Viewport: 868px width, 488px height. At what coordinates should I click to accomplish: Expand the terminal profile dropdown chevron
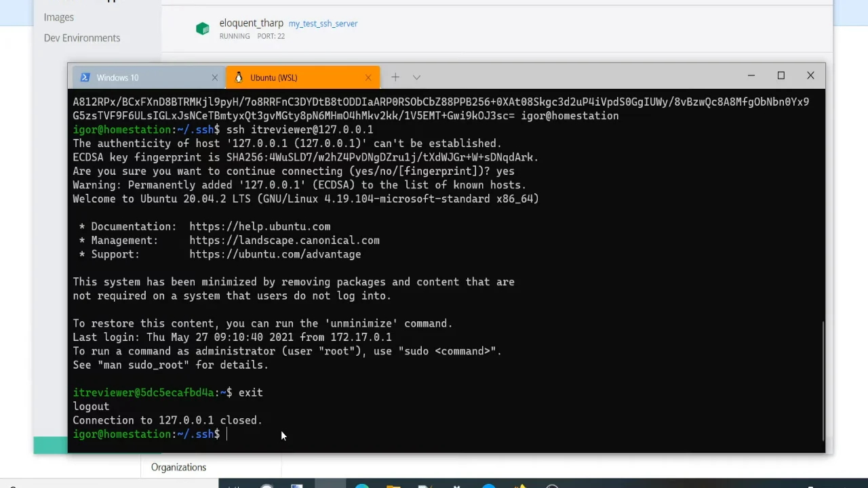[416, 77]
